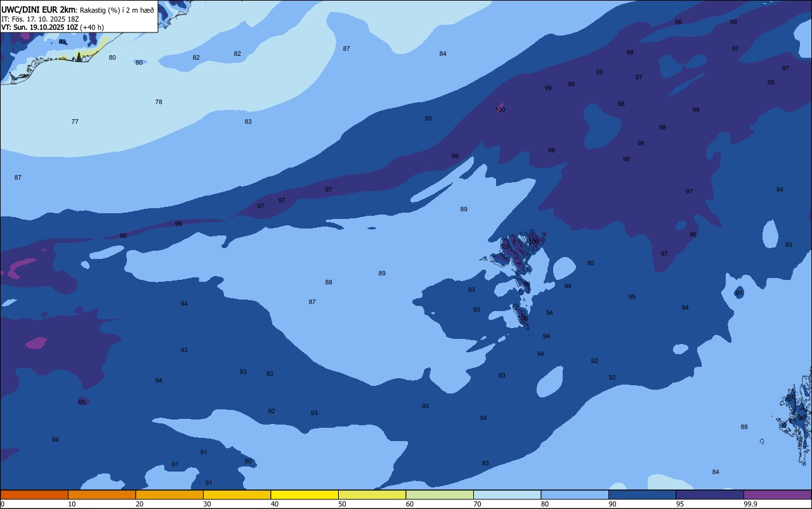812x509 pixels.
Task: Click the 'VT: Sun. 19.10.2025 10Z' line
Action: coord(39,27)
